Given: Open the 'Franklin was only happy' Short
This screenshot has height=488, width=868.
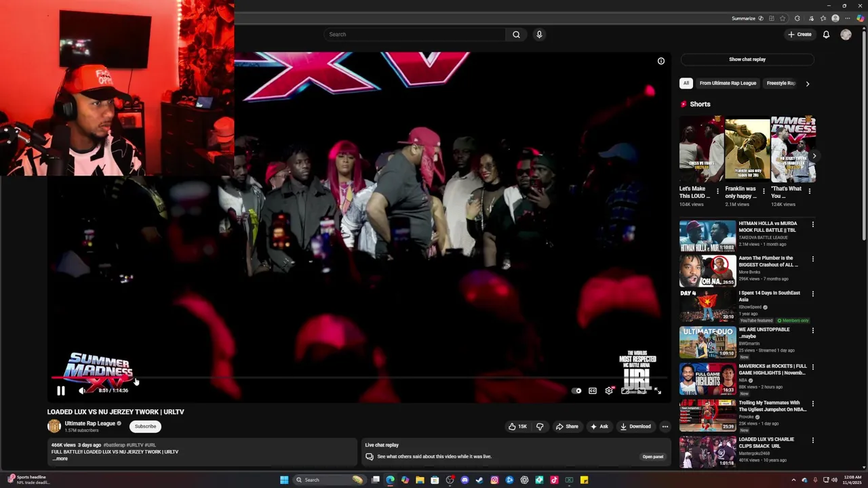Looking at the screenshot, I should (x=747, y=150).
